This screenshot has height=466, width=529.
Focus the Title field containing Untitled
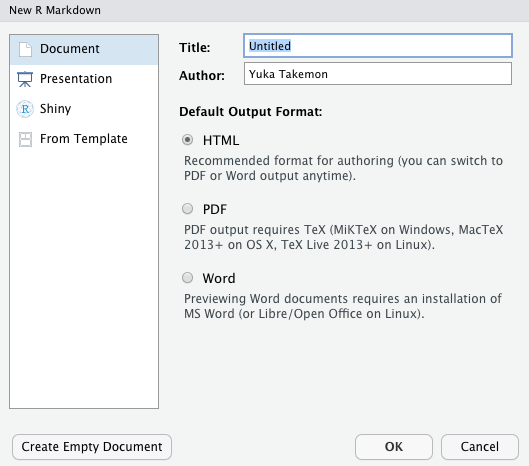(x=378, y=46)
